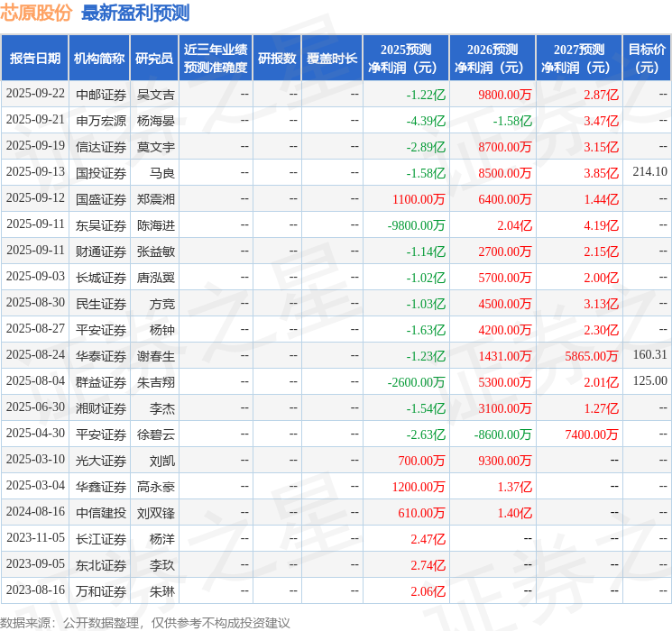Click the 机构简称 column header
The image size is (672, 631).
[99, 59]
